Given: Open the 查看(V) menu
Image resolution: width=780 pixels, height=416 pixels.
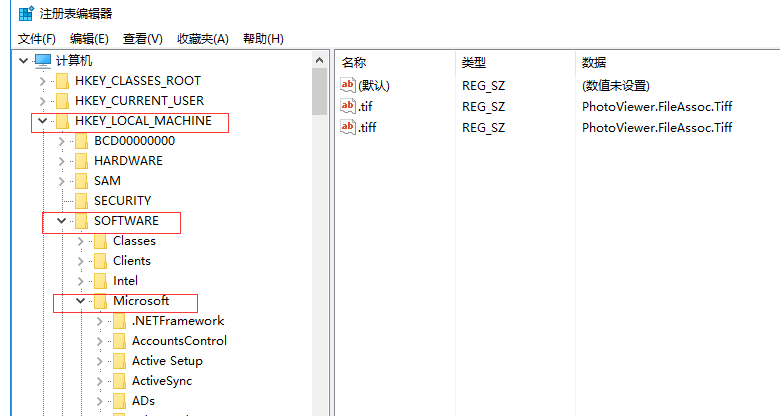Looking at the screenshot, I should click(x=143, y=39).
